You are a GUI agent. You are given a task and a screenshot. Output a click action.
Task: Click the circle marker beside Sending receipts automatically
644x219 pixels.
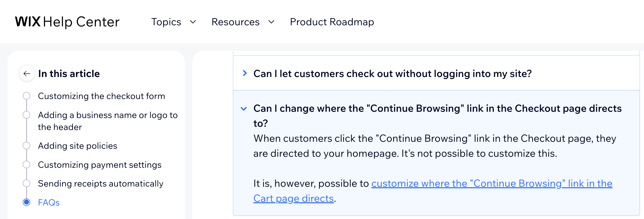pyautogui.click(x=26, y=183)
